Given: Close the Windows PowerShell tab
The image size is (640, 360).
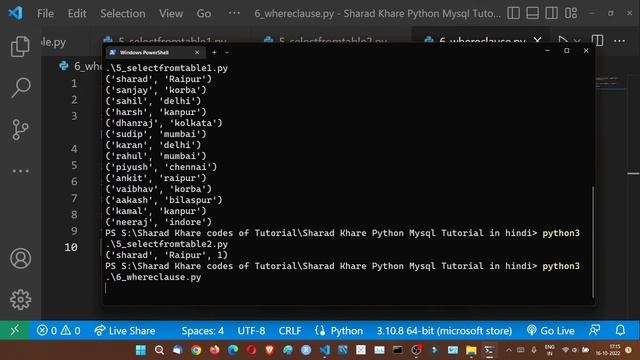Looking at the screenshot, I should (x=197, y=52).
